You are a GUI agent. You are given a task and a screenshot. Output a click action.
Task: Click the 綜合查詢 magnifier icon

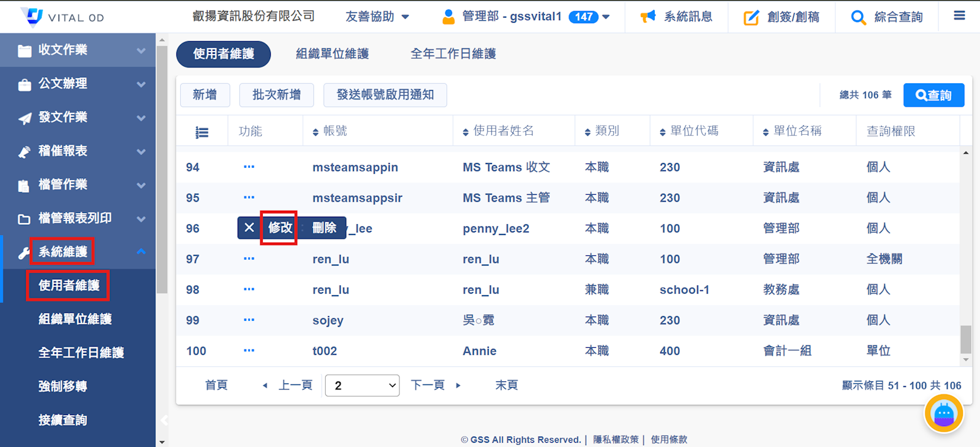pyautogui.click(x=858, y=17)
